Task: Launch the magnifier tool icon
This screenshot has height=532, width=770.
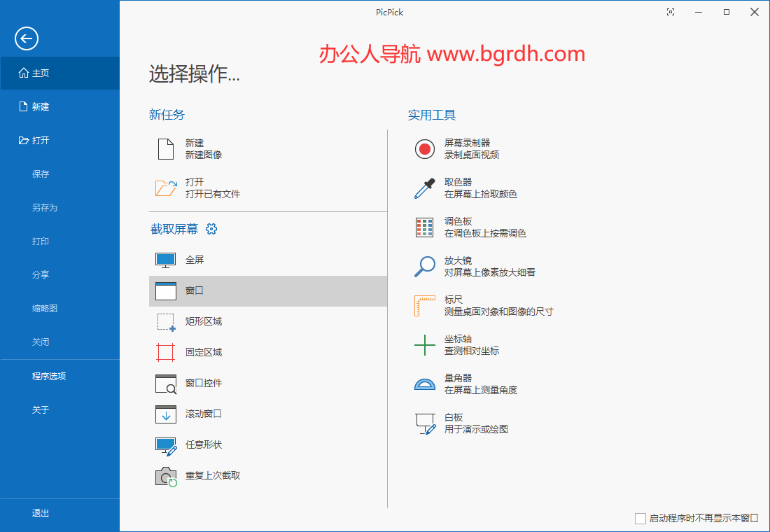Action: (x=425, y=266)
